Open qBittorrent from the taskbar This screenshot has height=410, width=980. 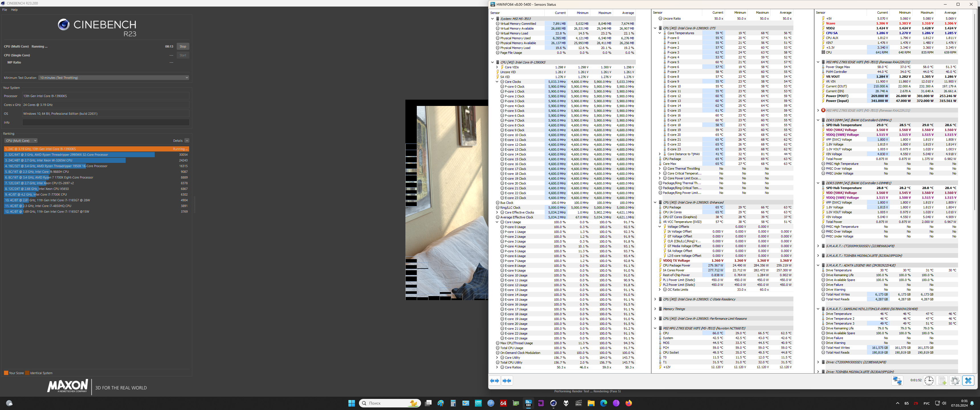click(491, 403)
